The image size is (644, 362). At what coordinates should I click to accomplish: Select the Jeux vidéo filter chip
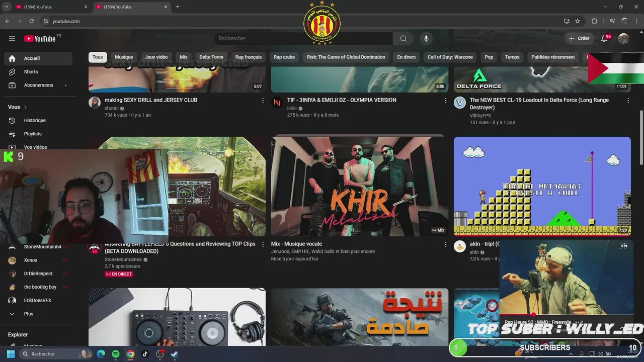[156, 57]
